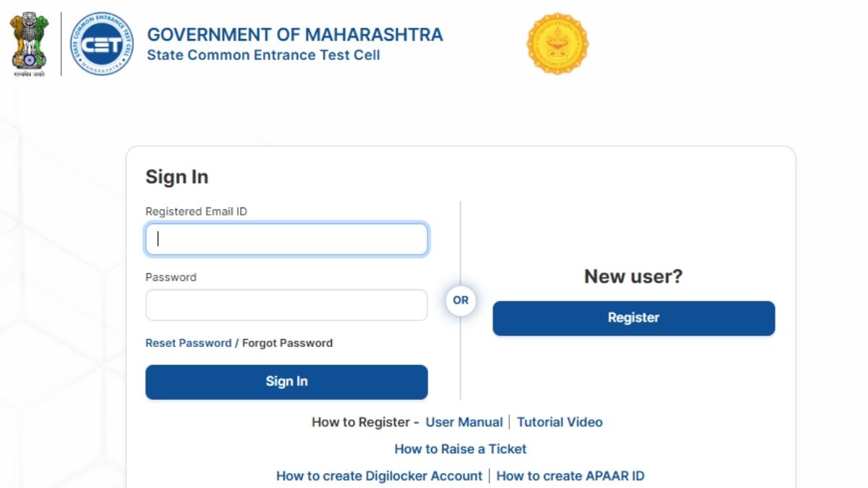Open How to create APAAR ID link

570,476
